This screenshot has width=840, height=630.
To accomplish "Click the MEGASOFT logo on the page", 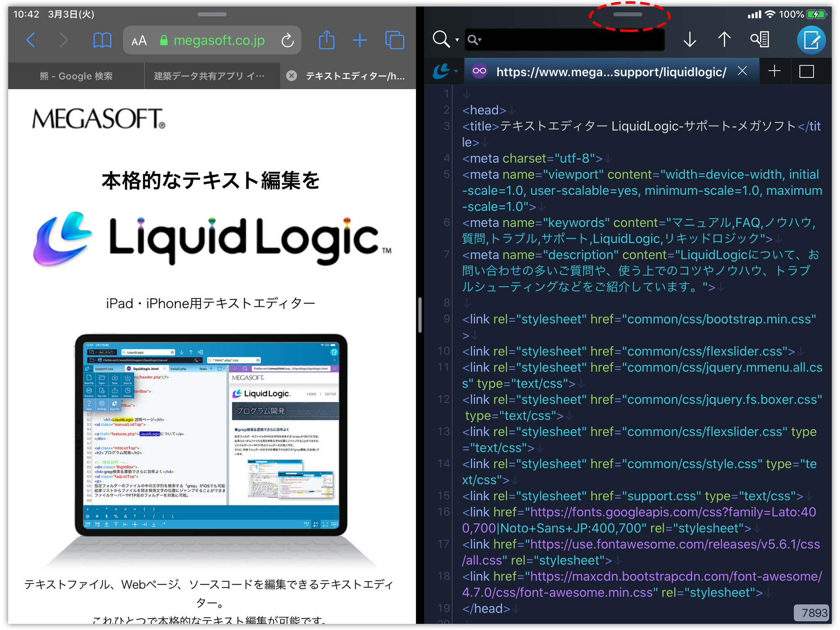I will 99,119.
